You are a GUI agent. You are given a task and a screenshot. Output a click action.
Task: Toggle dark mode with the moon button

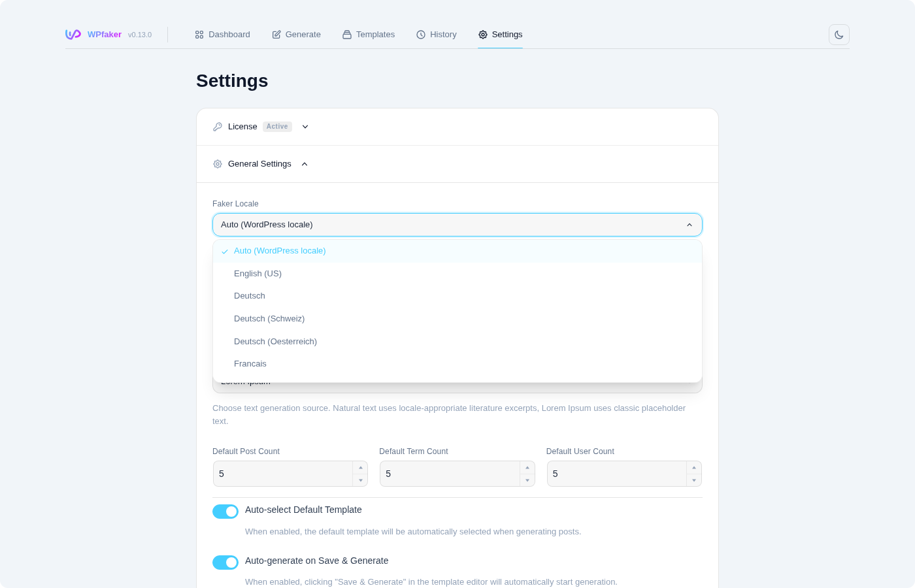pos(839,35)
